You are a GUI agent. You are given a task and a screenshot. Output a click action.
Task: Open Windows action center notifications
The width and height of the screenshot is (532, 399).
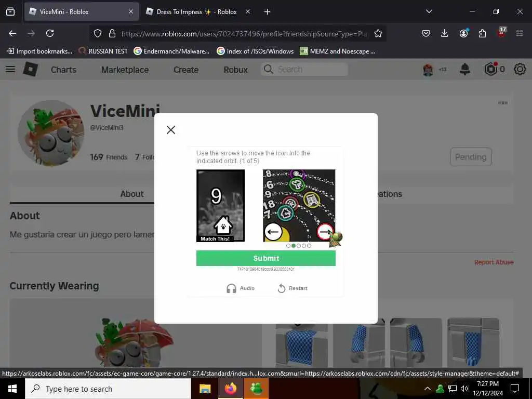515,389
